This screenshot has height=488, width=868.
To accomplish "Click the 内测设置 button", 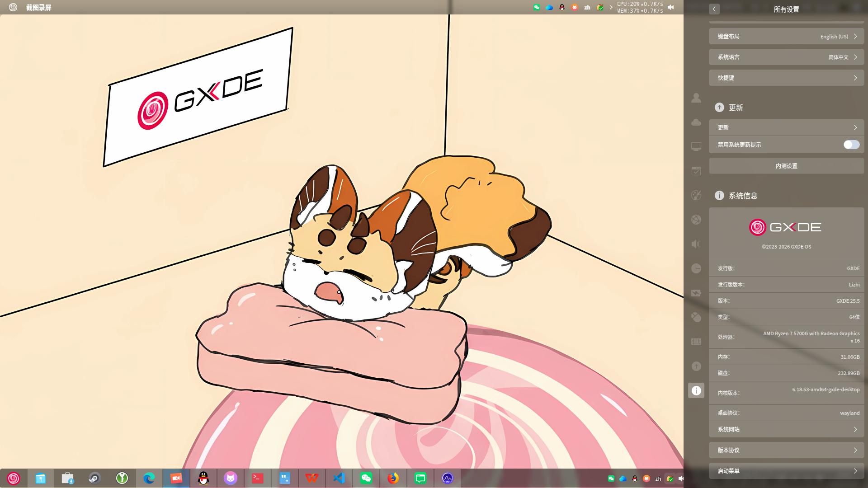I will [x=786, y=166].
